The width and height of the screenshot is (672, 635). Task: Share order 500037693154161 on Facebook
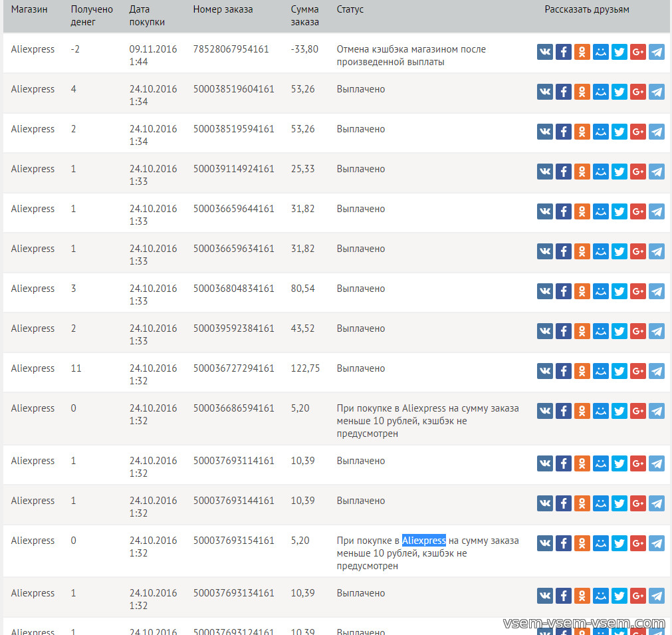[x=563, y=543]
